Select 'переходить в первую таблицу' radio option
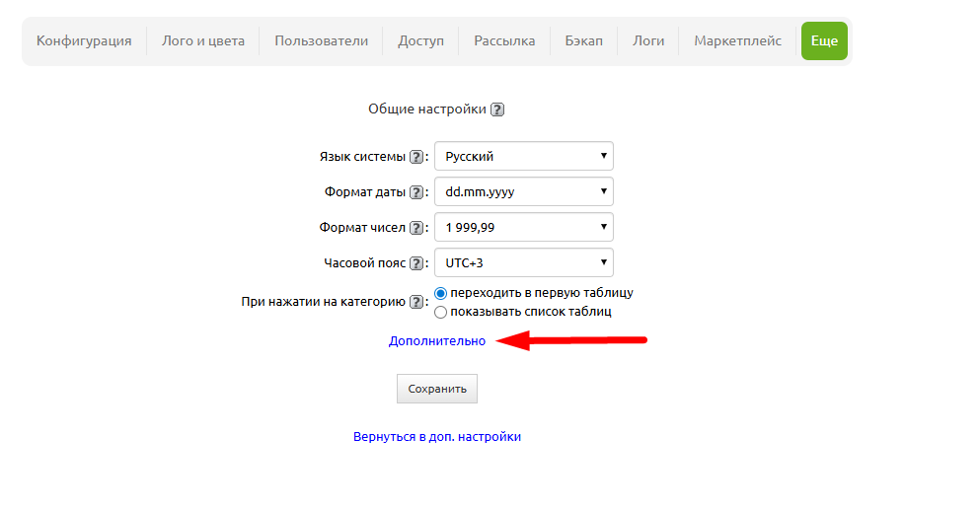This screenshot has height=510, width=980. (x=441, y=293)
